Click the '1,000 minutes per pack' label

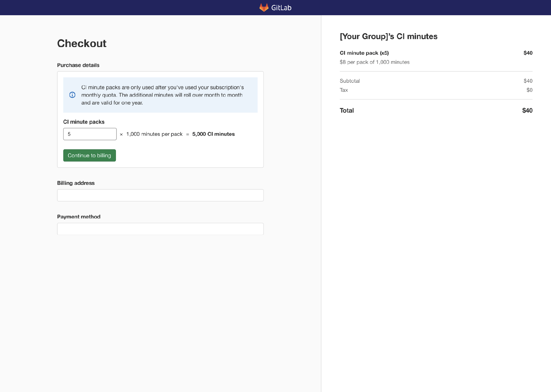(154, 134)
